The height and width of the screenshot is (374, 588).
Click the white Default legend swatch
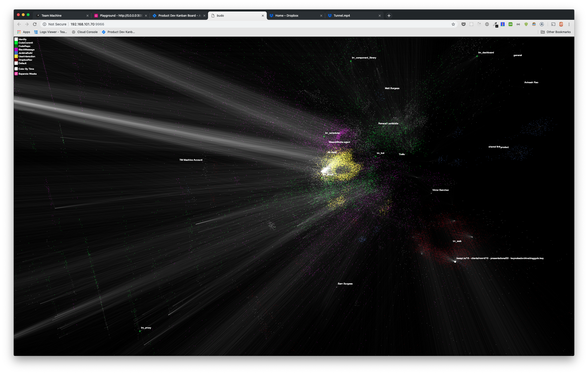(16, 63)
